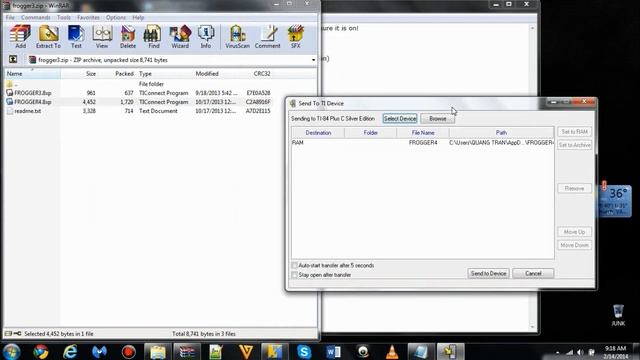Select the FROGGER4 row in transfer list
Viewport: 640px width, 360px height.
(422, 143)
